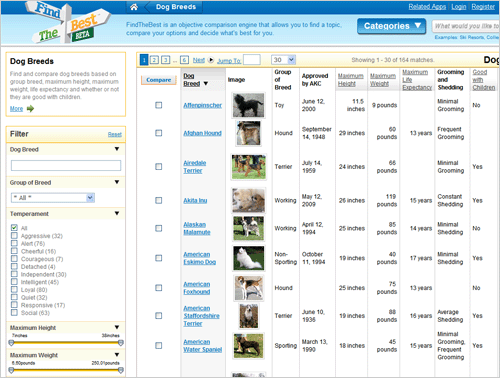Tick the compare checkbox for Afghan Hound
This screenshot has width=500, height=378.
[159, 133]
